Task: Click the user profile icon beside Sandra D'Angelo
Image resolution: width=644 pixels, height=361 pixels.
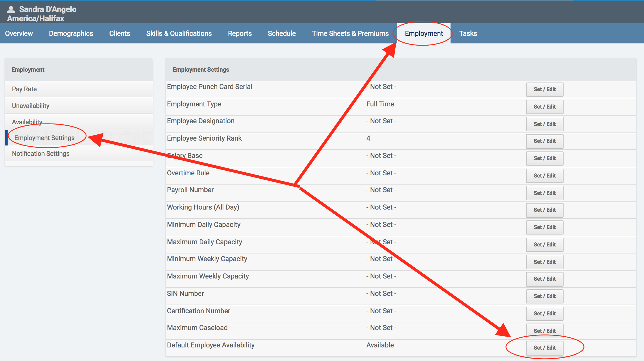Action: coord(11,9)
